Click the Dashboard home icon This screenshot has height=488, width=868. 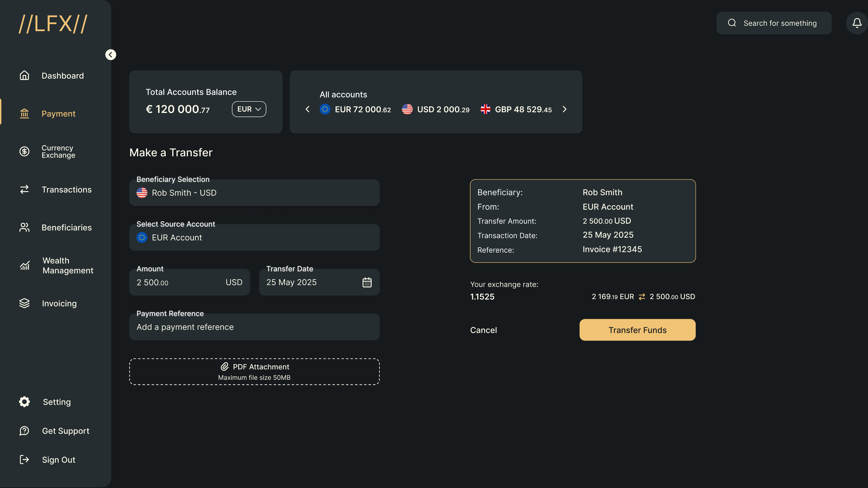(24, 75)
